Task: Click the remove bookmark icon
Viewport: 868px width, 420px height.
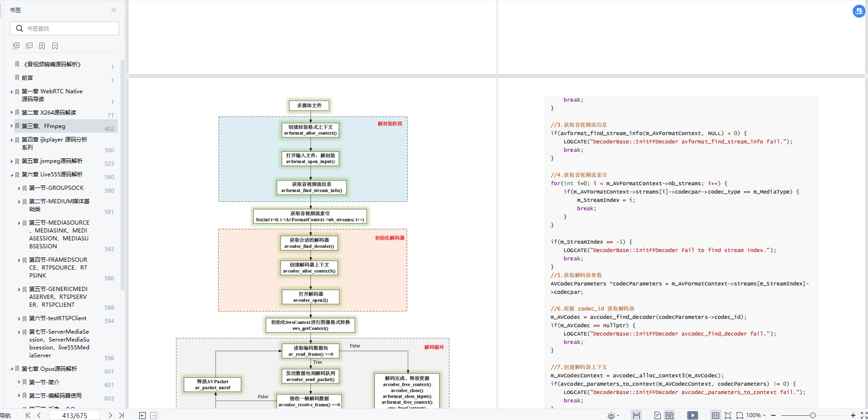Action: pyautogui.click(x=55, y=46)
